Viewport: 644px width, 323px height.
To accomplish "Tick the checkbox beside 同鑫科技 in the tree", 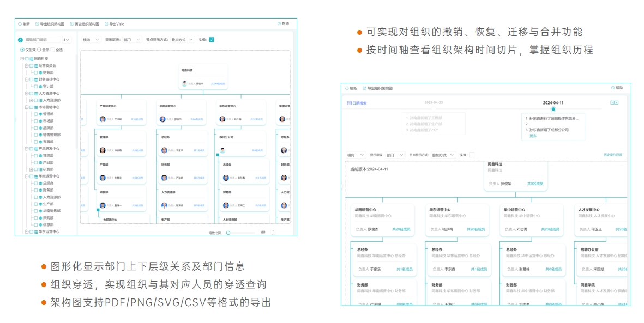I will pyautogui.click(x=27, y=59).
